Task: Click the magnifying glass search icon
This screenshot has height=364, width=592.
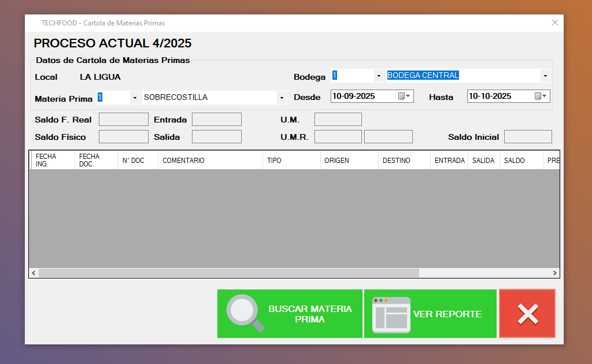Action: pyautogui.click(x=245, y=313)
